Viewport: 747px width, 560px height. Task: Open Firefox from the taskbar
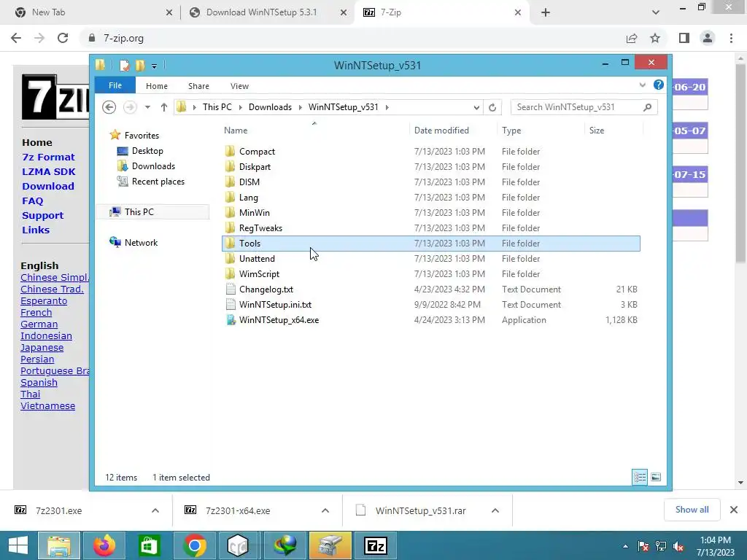[x=104, y=545]
